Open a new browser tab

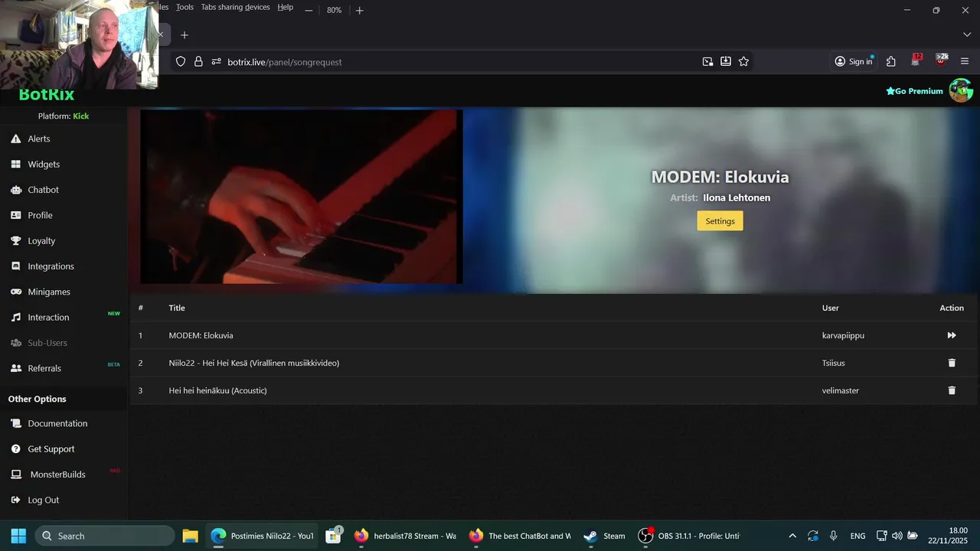pos(185,35)
